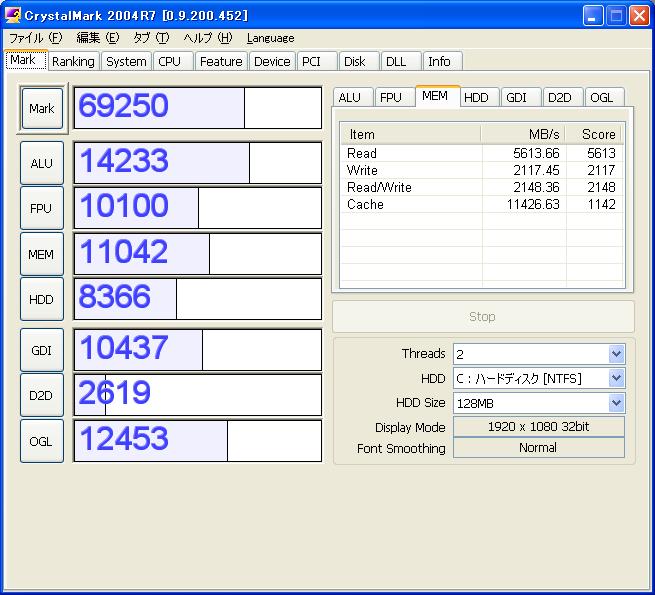This screenshot has width=655, height=595.
Task: Click the FPU score bar 10100
Action: (198, 208)
